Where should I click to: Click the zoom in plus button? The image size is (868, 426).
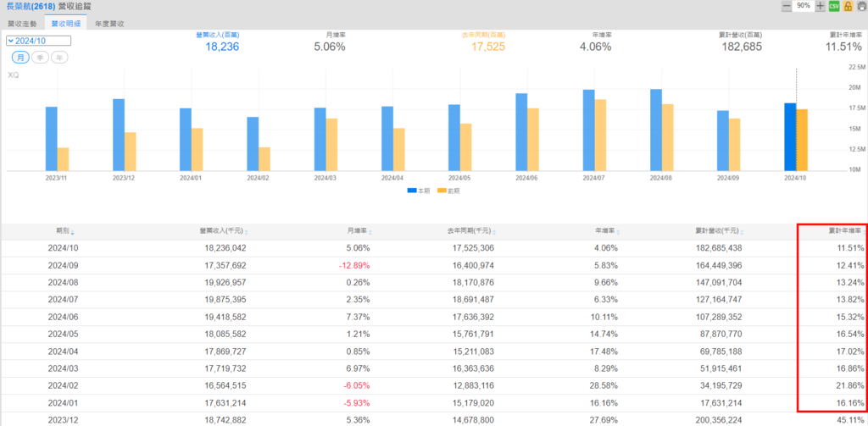pyautogui.click(x=821, y=6)
